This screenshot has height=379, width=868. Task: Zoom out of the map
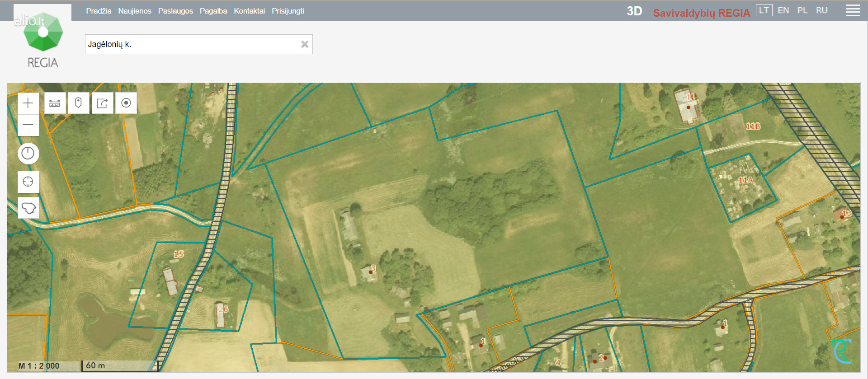click(x=28, y=125)
